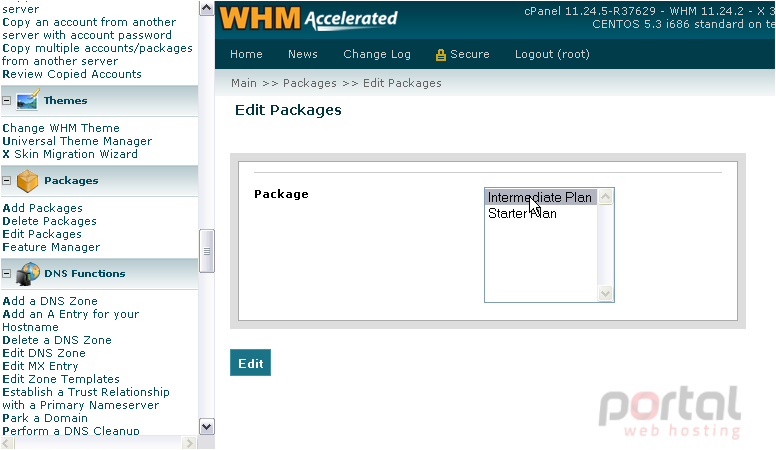
Task: Go to Packages in breadcrumb
Action: tap(310, 83)
